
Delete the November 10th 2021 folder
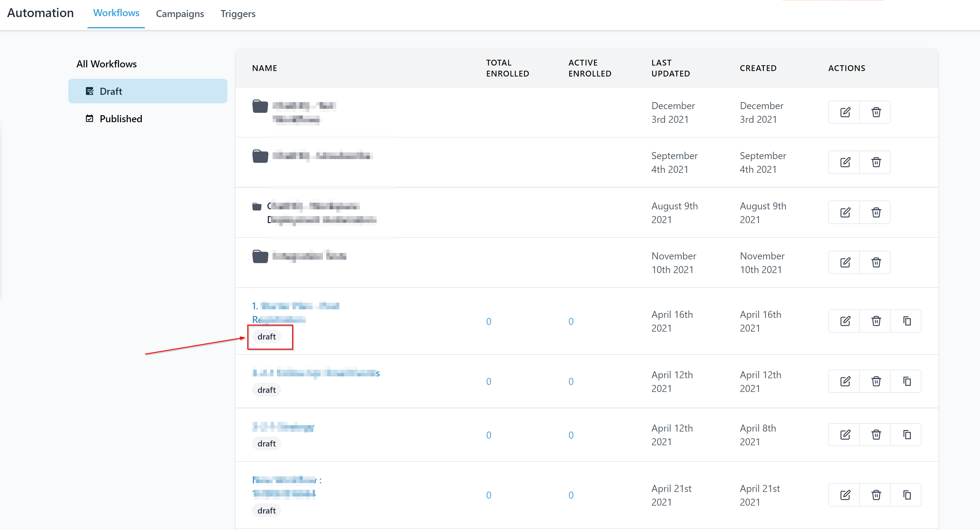[x=876, y=262]
